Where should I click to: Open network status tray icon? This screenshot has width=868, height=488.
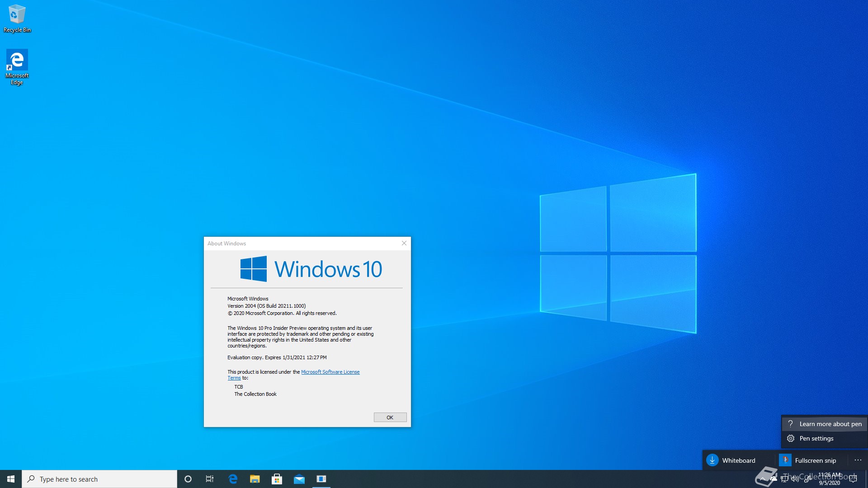(x=784, y=479)
